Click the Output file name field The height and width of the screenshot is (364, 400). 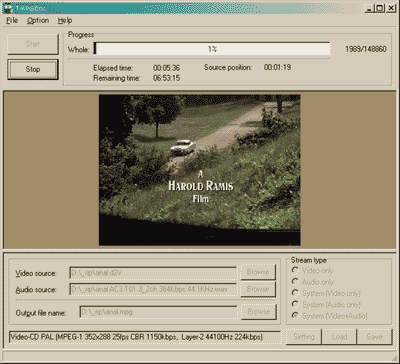click(158, 312)
